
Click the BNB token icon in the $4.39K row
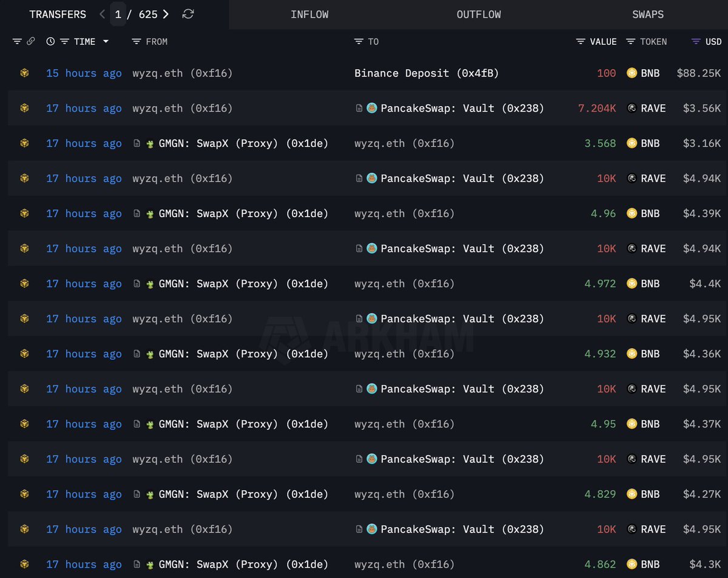pos(632,213)
